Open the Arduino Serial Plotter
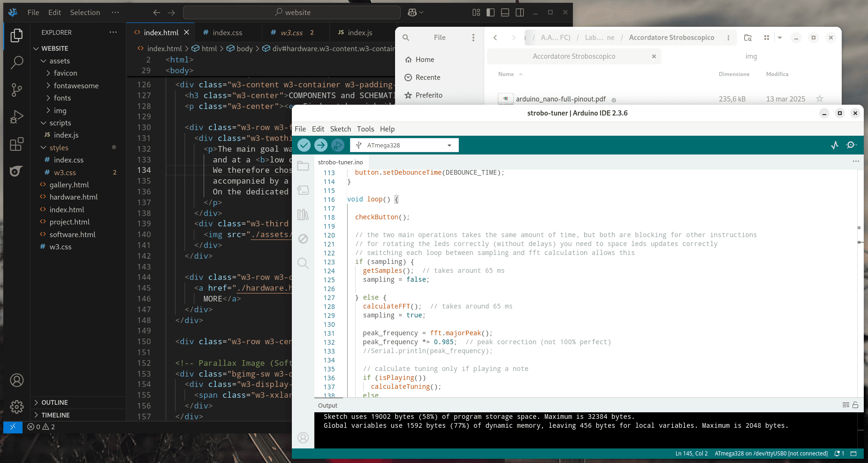The image size is (868, 463). (834, 145)
